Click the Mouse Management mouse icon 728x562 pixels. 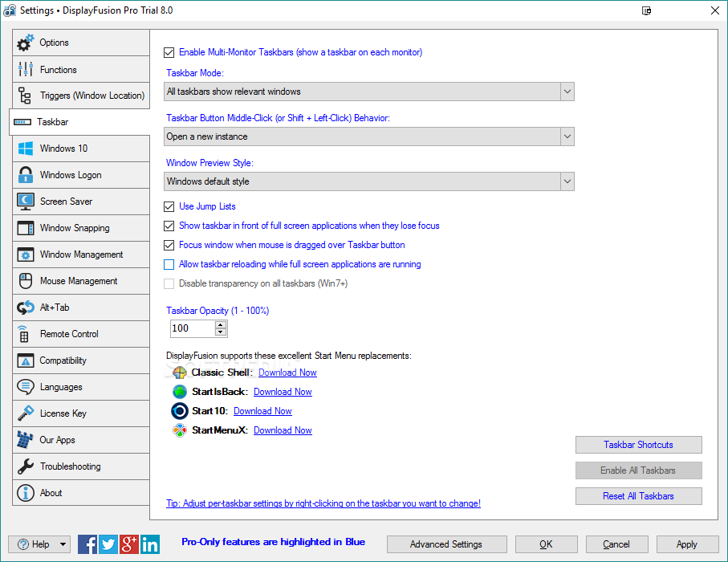(x=26, y=281)
